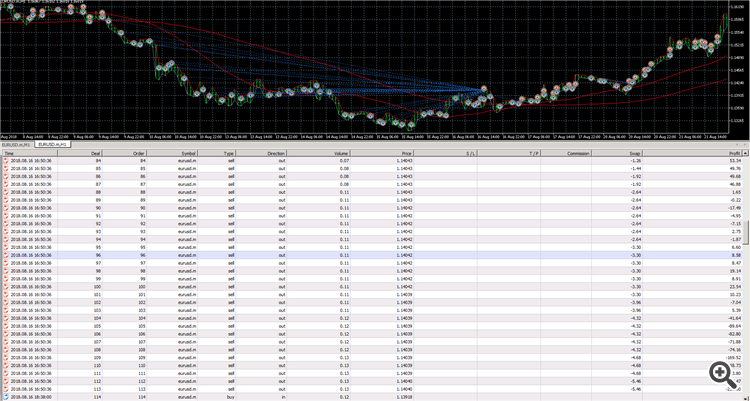Viewport: 750px width, 401px height.
Task: Click the sell deal icon for deal 93
Action: tap(6, 232)
